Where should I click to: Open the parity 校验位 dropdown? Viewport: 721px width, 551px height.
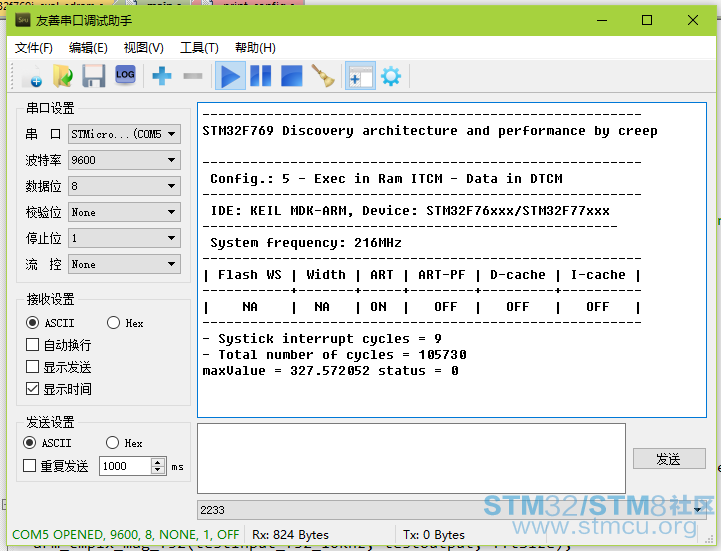(124, 212)
